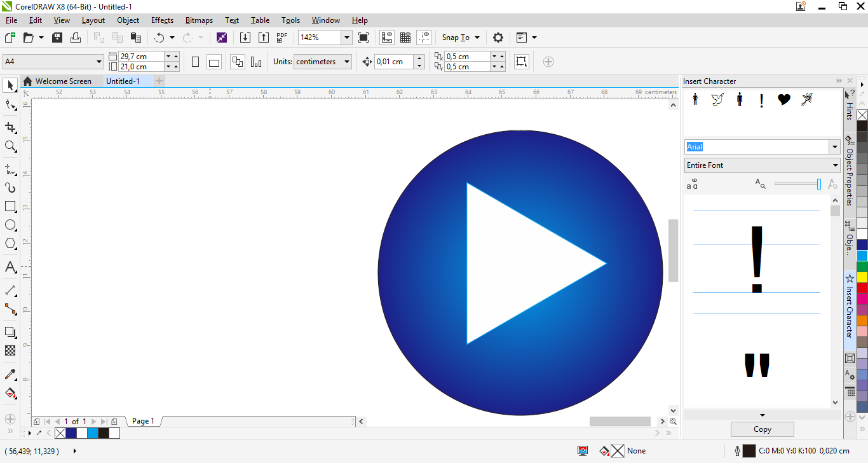This screenshot has height=463, width=868.
Task: Choose the Transparency tool
Action: pos(10,350)
